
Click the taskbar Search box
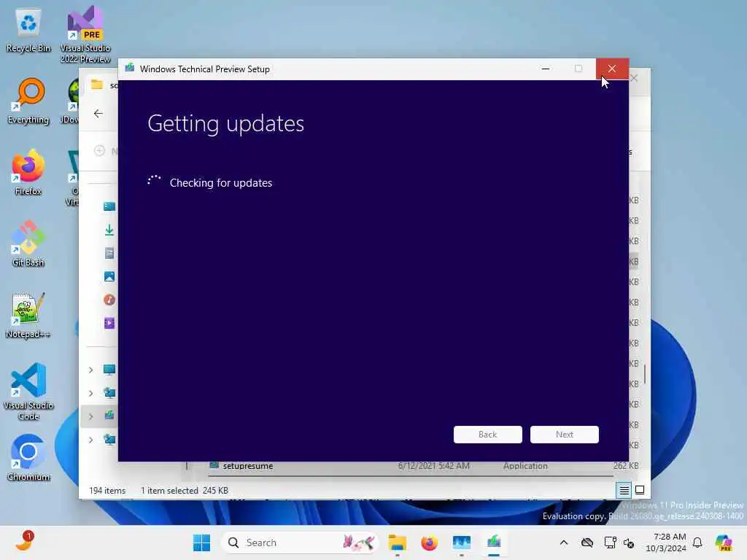pos(300,542)
